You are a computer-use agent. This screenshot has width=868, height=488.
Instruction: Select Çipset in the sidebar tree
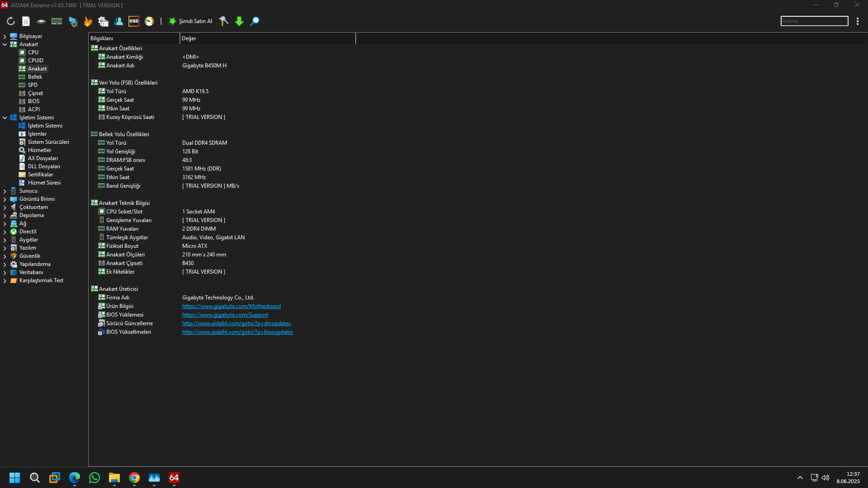pos(35,93)
